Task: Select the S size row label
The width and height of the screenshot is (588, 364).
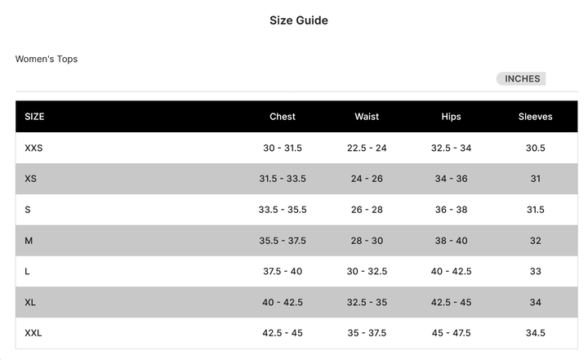Action: tap(28, 210)
